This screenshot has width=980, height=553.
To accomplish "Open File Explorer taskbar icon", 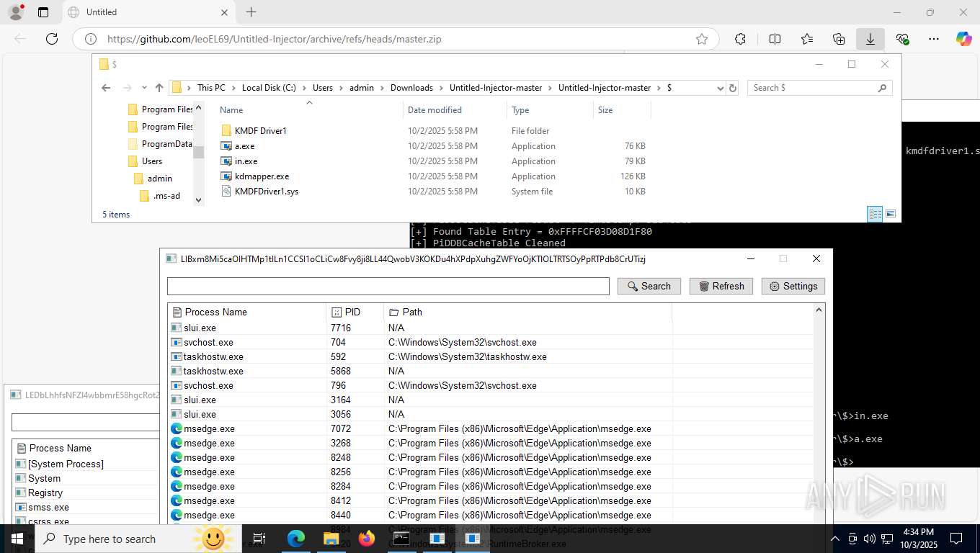I will tap(331, 539).
